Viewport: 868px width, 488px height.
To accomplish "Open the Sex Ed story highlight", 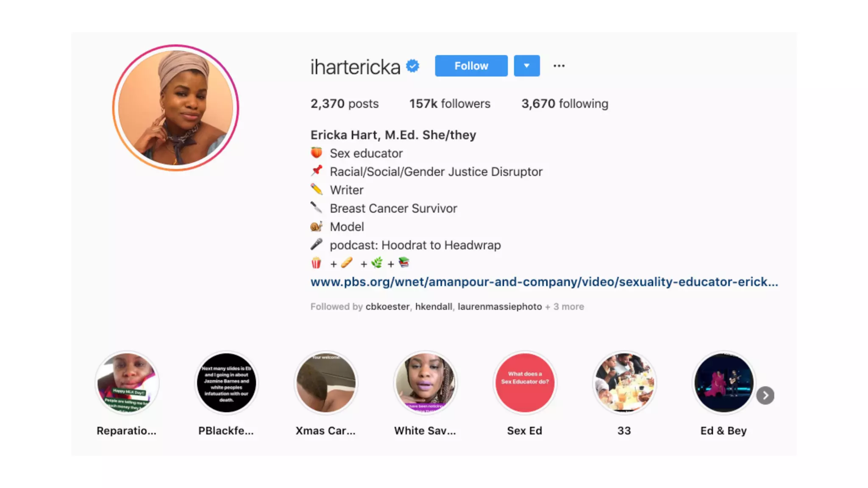I will 525,383.
